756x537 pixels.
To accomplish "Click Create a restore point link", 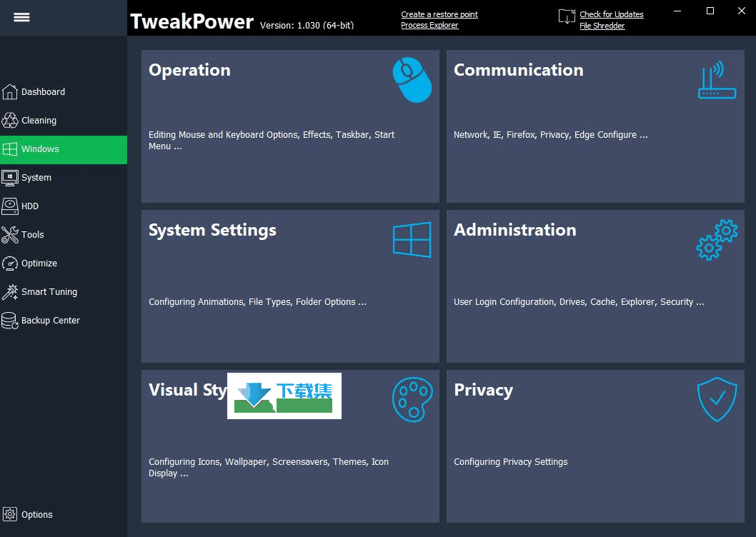I will point(439,14).
